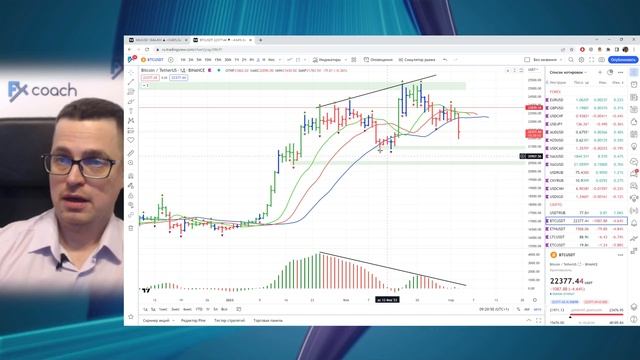The height and width of the screenshot is (360, 640).
Task: Toggle logarithmic scale
Action: coord(527,309)
